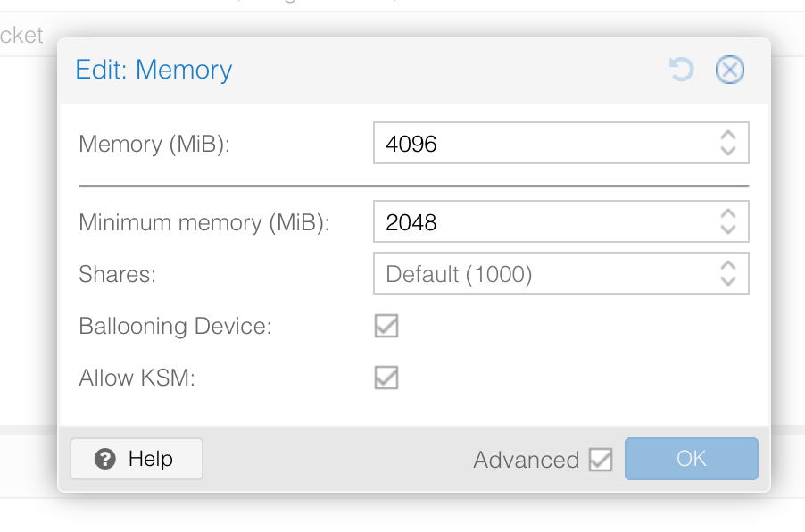Open Help for memory settings
Image resolution: width=805 pixels, height=532 pixels.
pyautogui.click(x=137, y=460)
